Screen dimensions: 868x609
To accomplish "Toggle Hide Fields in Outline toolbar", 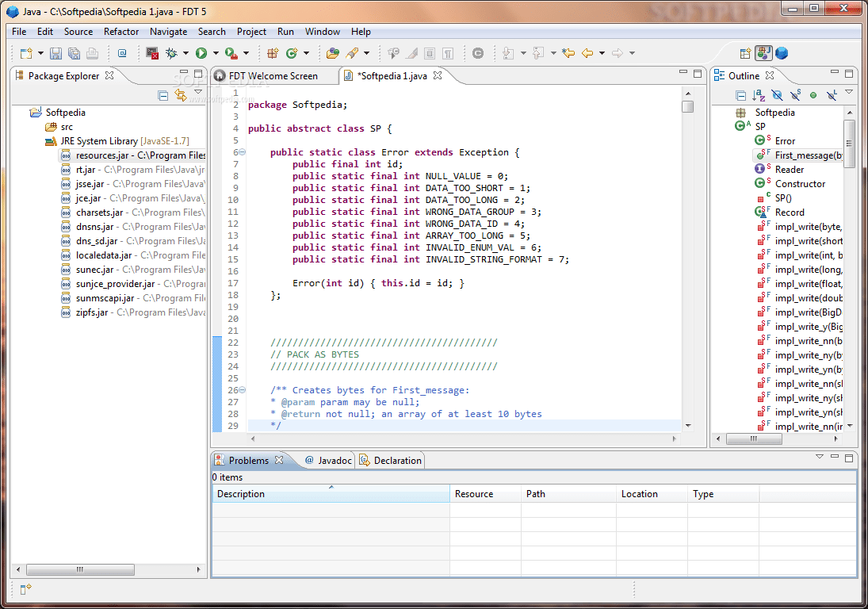I will pyautogui.click(x=777, y=95).
